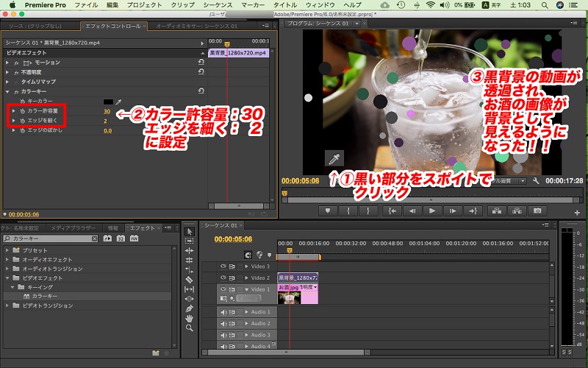This screenshot has height=368, width=588.
Task: Mute Audio 2 track output
Action: (223, 324)
